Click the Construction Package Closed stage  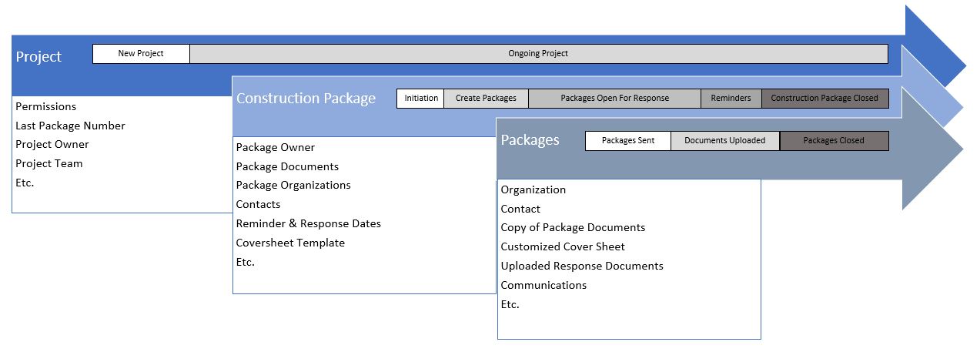[824, 99]
